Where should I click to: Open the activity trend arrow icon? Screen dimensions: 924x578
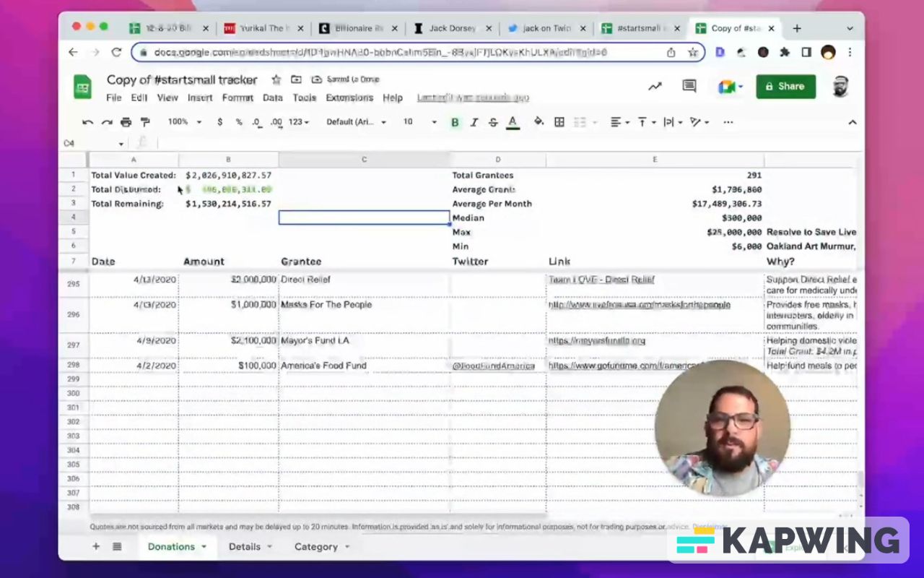655,87
